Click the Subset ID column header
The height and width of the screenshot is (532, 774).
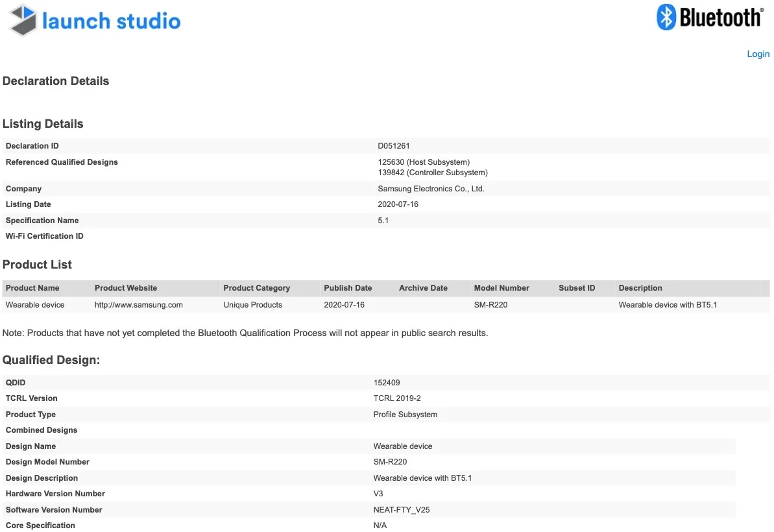coord(577,287)
